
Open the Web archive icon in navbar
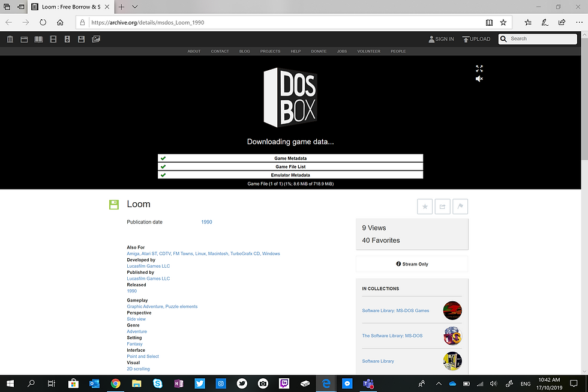25,39
